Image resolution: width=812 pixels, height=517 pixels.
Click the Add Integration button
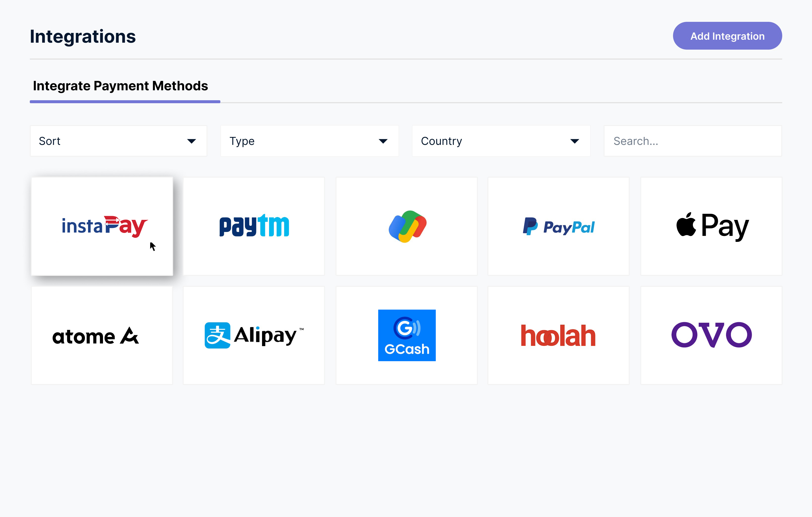click(x=727, y=35)
